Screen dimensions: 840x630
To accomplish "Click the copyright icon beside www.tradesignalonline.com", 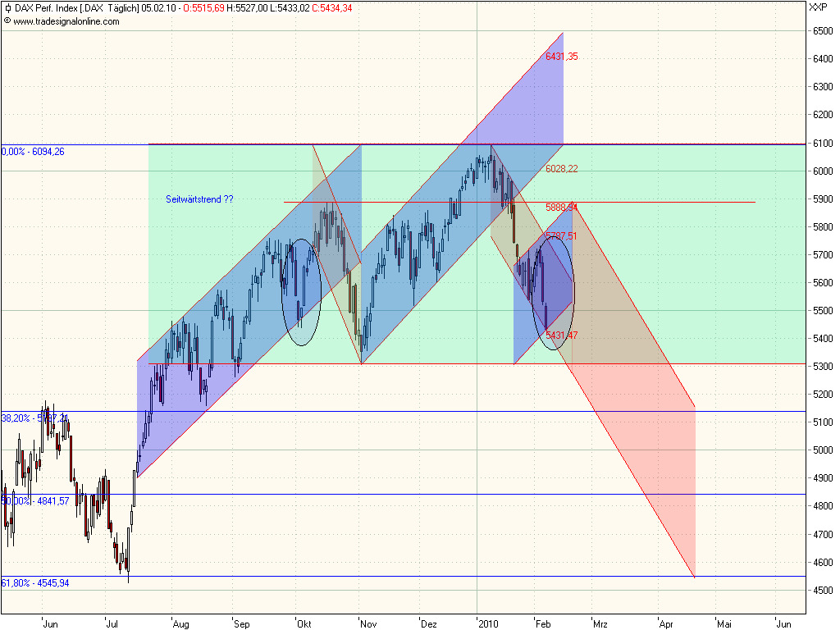I will pos(7,22).
